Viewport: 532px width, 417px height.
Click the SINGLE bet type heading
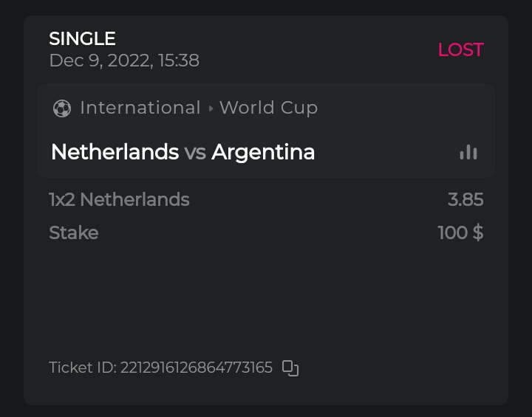tap(82, 38)
